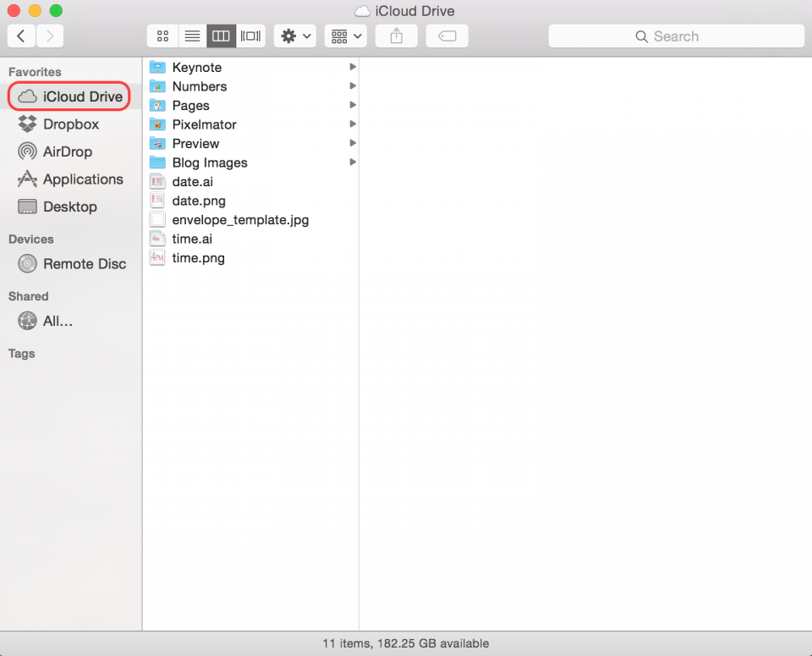Expand the Blog Images folder arrow
The image size is (812, 656).
353,163
